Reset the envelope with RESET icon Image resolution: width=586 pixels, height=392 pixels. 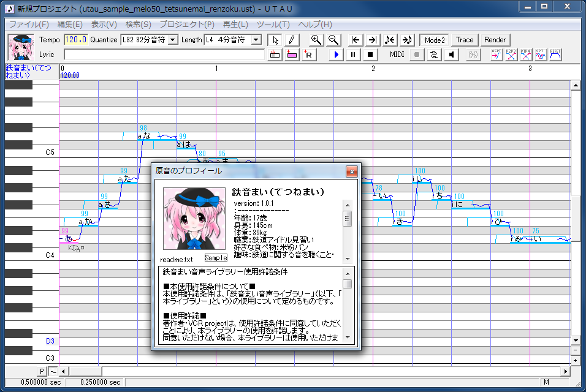[x=555, y=55]
